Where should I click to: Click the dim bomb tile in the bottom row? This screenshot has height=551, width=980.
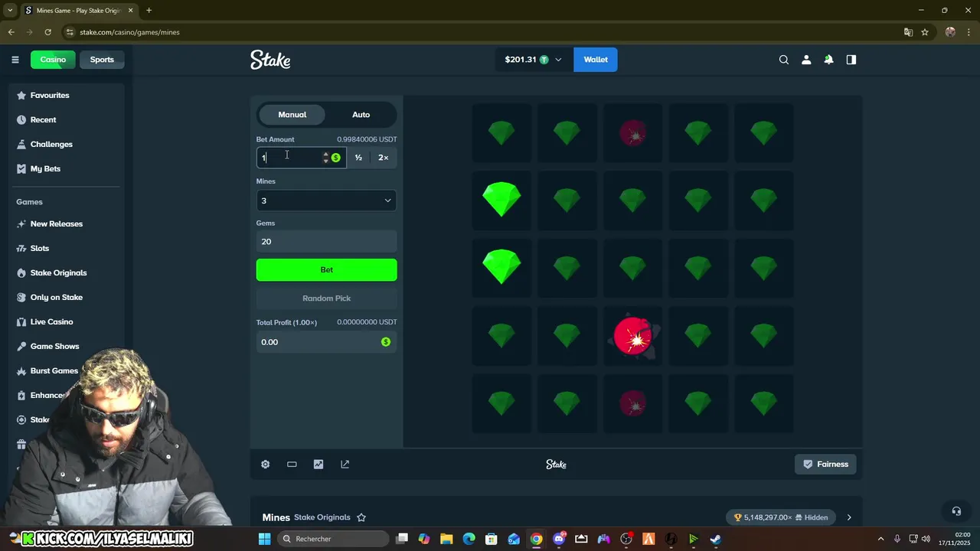click(632, 403)
